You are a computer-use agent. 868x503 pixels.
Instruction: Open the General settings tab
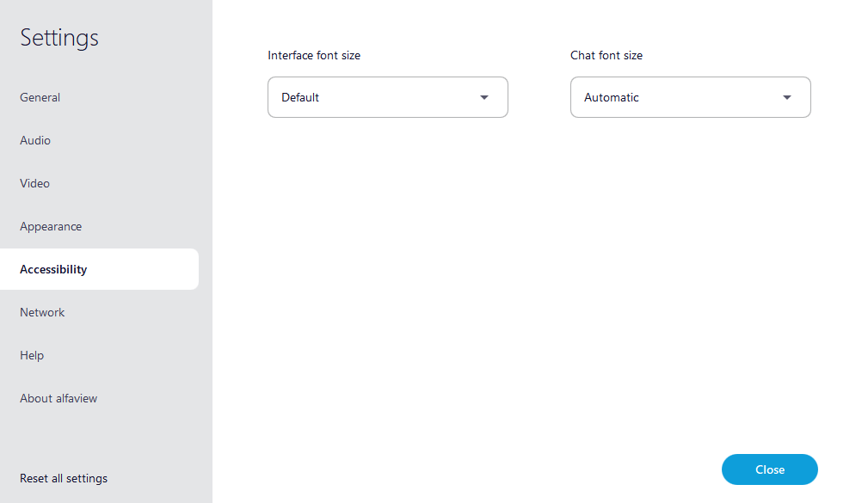point(40,97)
